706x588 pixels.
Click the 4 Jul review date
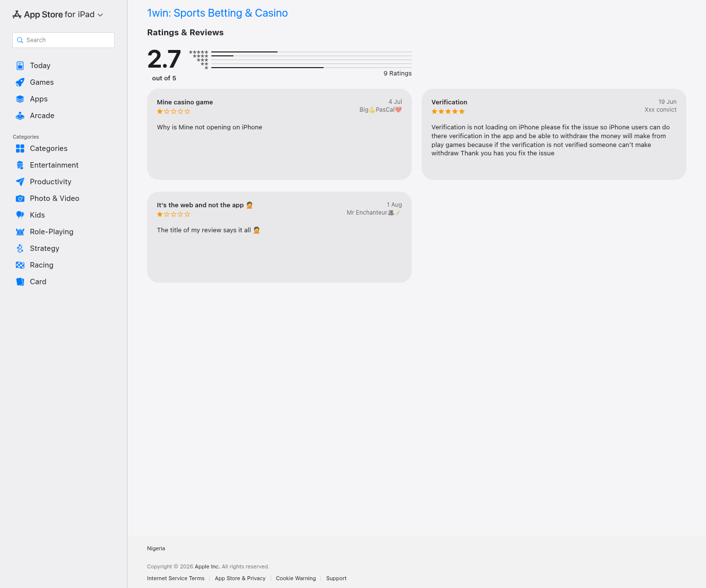[x=395, y=102]
